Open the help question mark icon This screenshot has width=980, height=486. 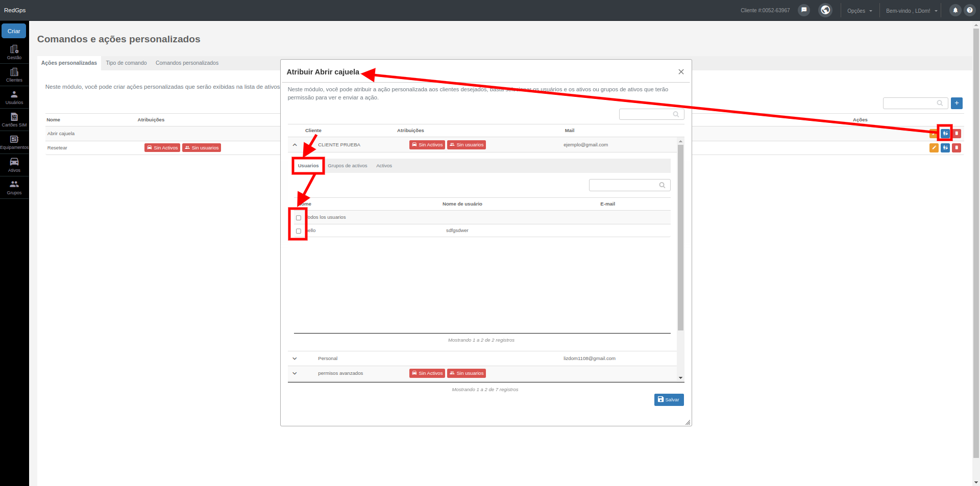point(970,10)
